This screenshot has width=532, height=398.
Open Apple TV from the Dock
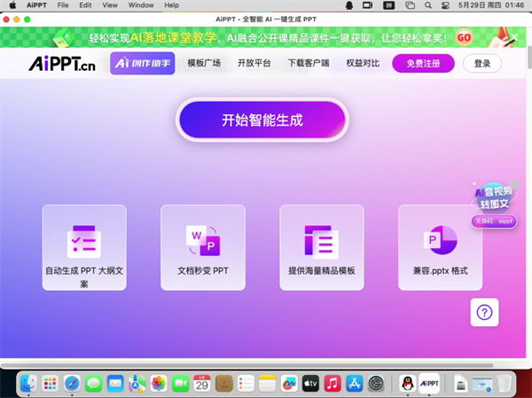pyautogui.click(x=311, y=384)
